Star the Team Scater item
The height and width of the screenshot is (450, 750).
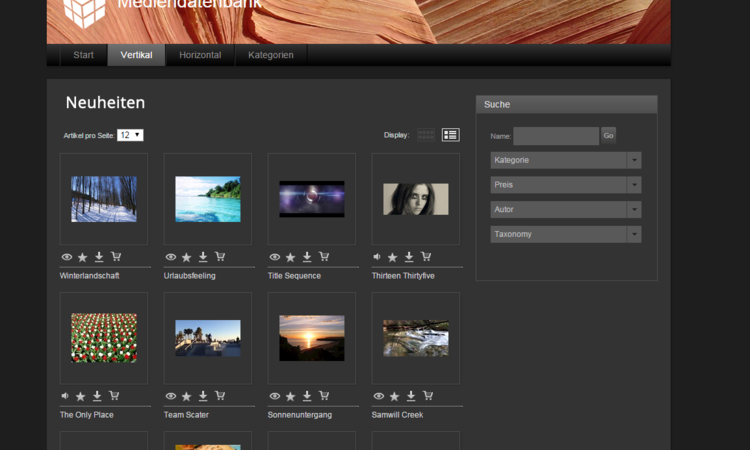[187, 396]
